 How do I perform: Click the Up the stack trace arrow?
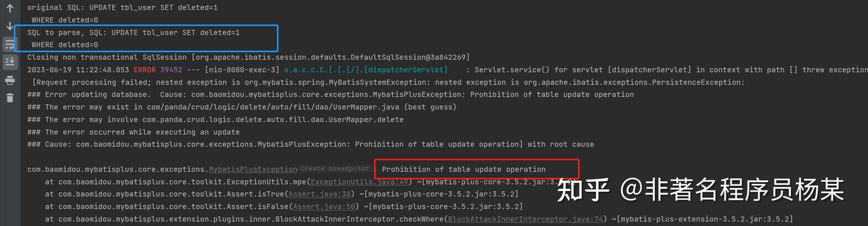pos(10,8)
